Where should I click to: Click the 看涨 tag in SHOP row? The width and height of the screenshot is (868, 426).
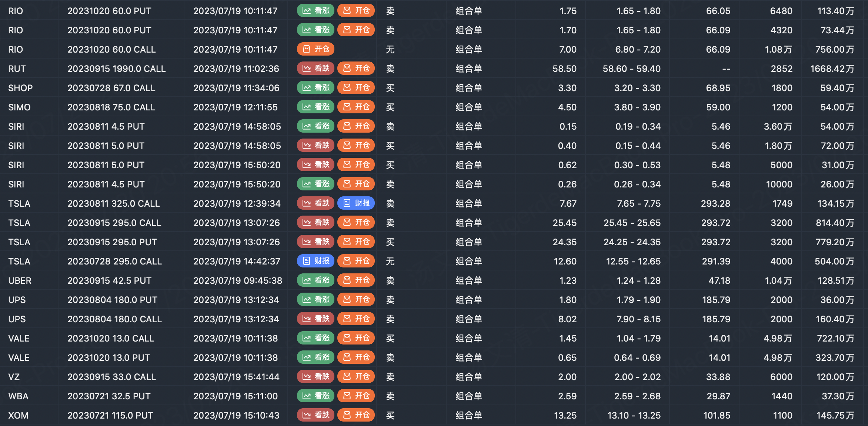(x=316, y=88)
